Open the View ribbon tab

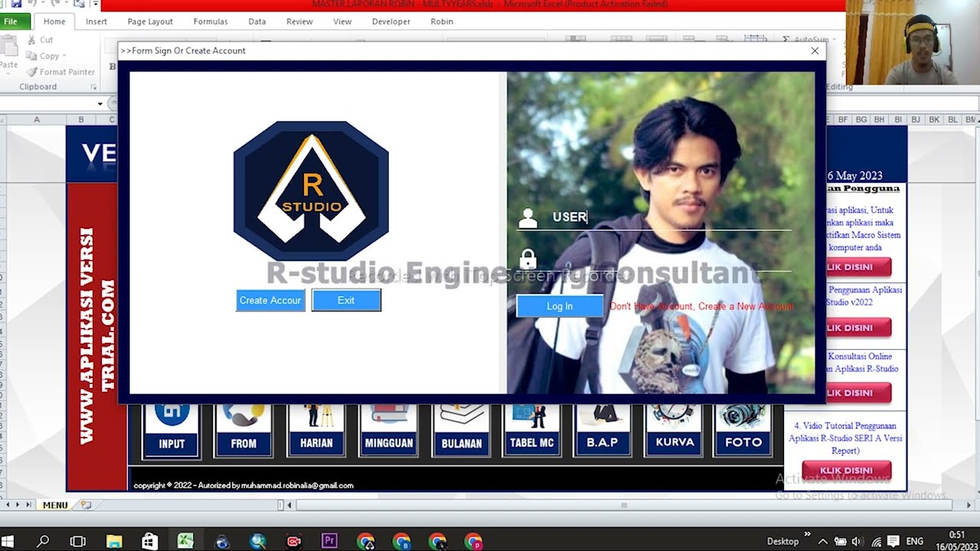[342, 21]
